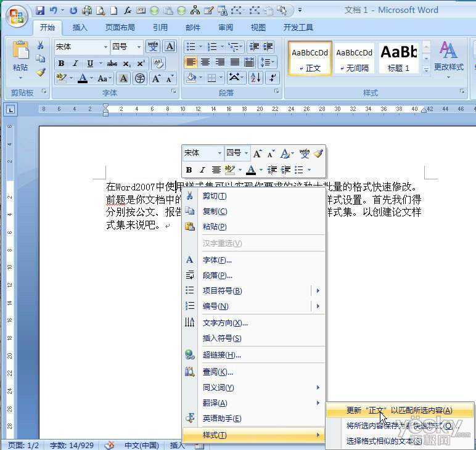
Task: Click the character border icon in ribbon
Action: click(x=170, y=47)
